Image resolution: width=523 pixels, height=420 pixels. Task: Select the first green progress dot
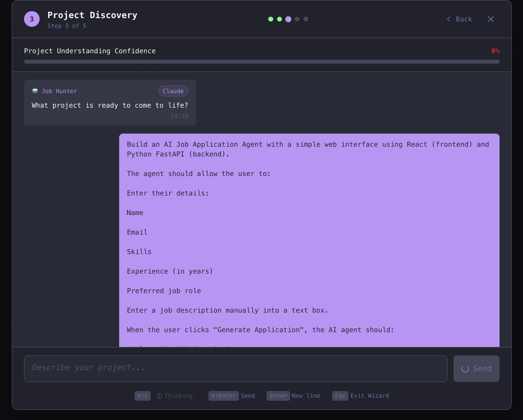(270, 19)
